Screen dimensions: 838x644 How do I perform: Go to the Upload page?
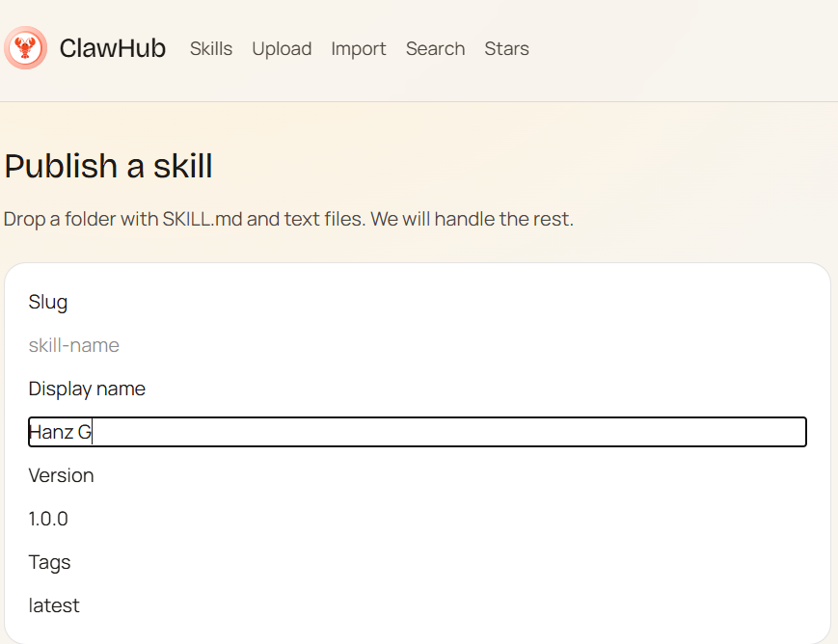coord(282,48)
